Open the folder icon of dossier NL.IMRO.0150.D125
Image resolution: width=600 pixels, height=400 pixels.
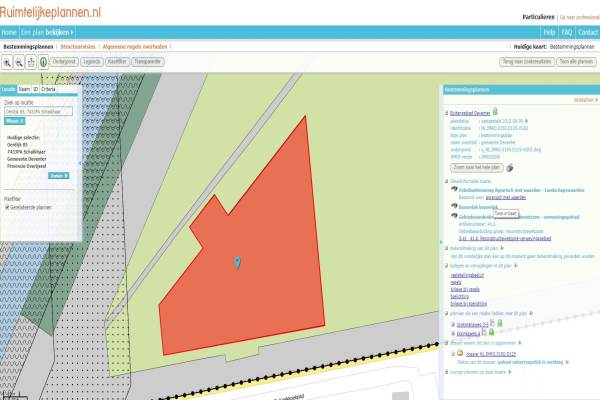tap(461, 353)
